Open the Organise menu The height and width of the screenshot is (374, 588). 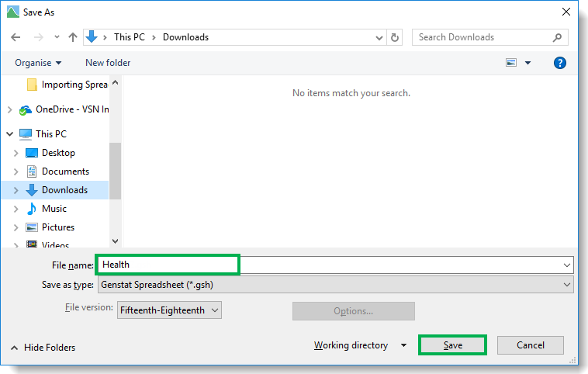pos(38,63)
